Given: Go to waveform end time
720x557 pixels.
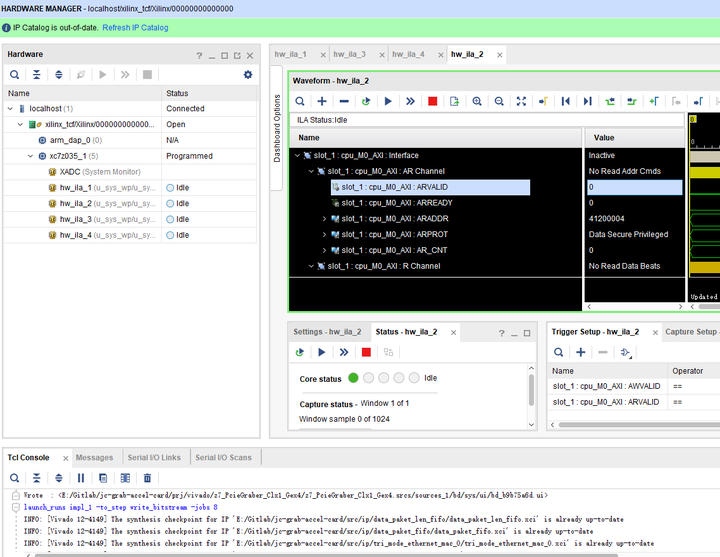Looking at the screenshot, I should (x=588, y=101).
